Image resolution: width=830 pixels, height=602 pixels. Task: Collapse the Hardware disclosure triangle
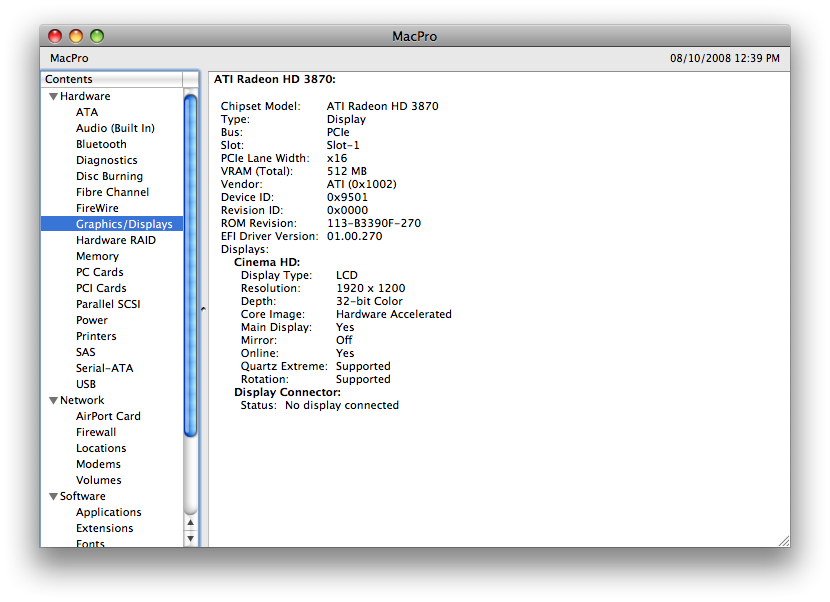point(53,96)
